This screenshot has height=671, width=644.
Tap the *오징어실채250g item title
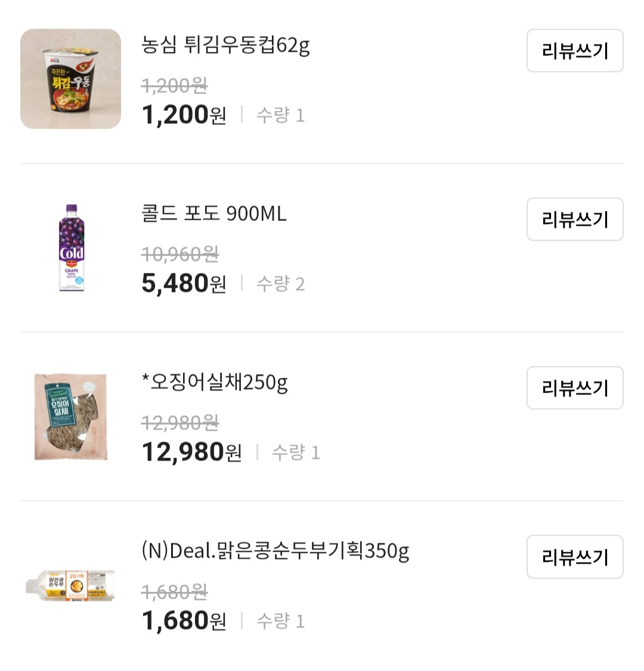tap(215, 382)
